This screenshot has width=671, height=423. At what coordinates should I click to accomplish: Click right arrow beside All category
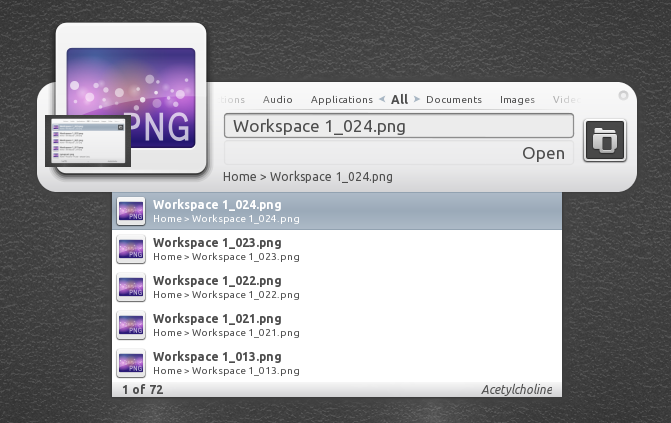tap(416, 99)
